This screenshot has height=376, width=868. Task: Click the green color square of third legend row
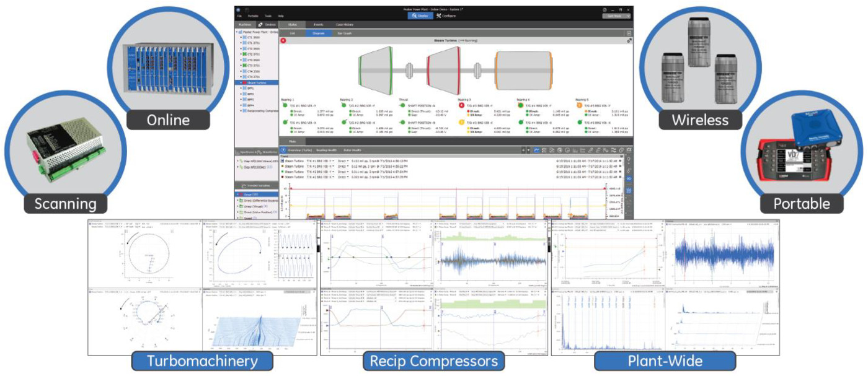pyautogui.click(x=282, y=172)
